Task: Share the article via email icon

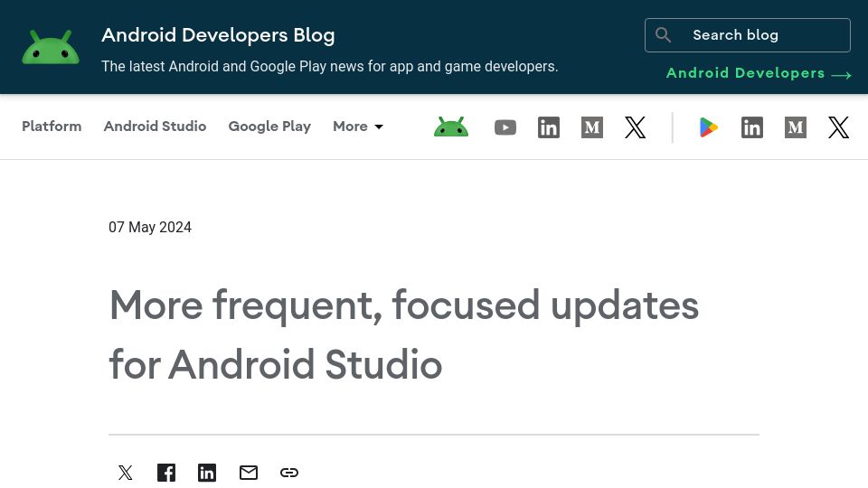Action: 249,473
